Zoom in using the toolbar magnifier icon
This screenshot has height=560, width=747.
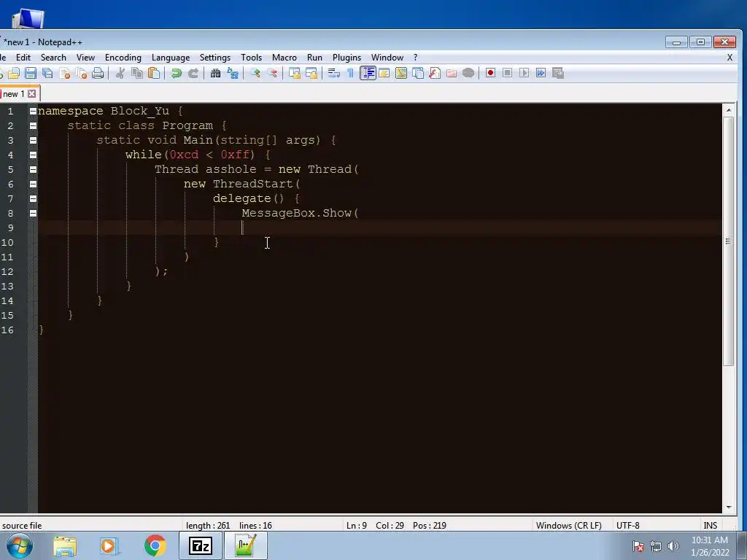click(x=255, y=73)
